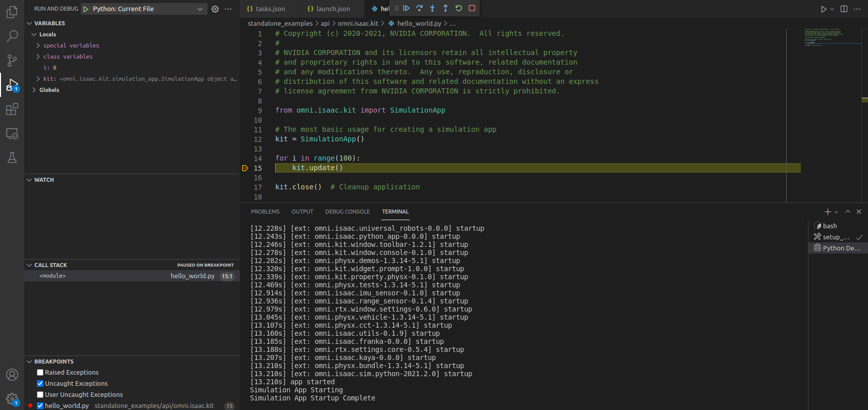Open the OUTPUT panel tab
The image size is (868, 410).
302,212
